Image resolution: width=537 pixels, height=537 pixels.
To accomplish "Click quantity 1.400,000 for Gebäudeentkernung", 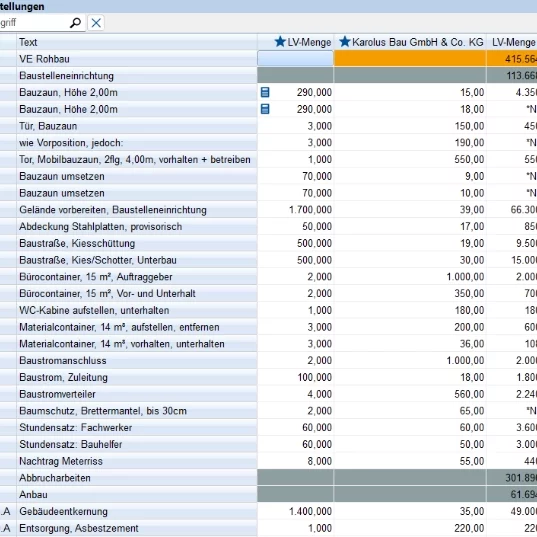I will [310, 512].
